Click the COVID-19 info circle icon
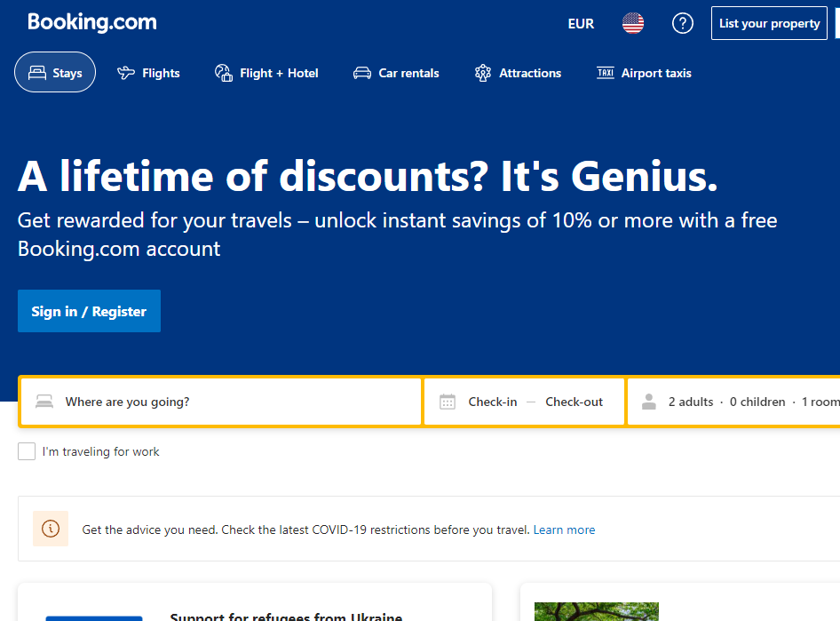Screen dimensions: 840x621 51,529
